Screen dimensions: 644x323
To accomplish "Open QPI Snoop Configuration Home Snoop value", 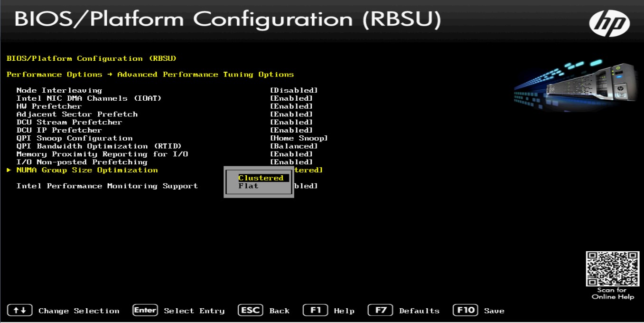I will (x=299, y=138).
